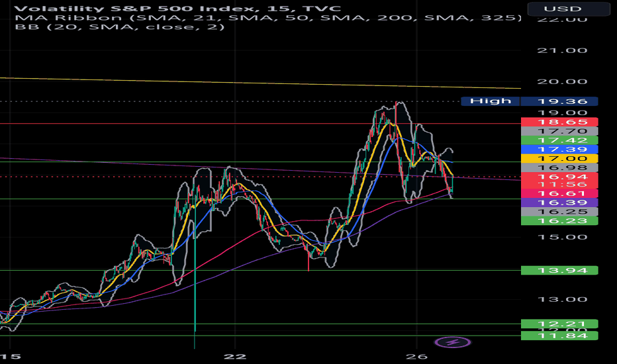
Task: Click the 13.00 price axis value
Action: click(562, 299)
